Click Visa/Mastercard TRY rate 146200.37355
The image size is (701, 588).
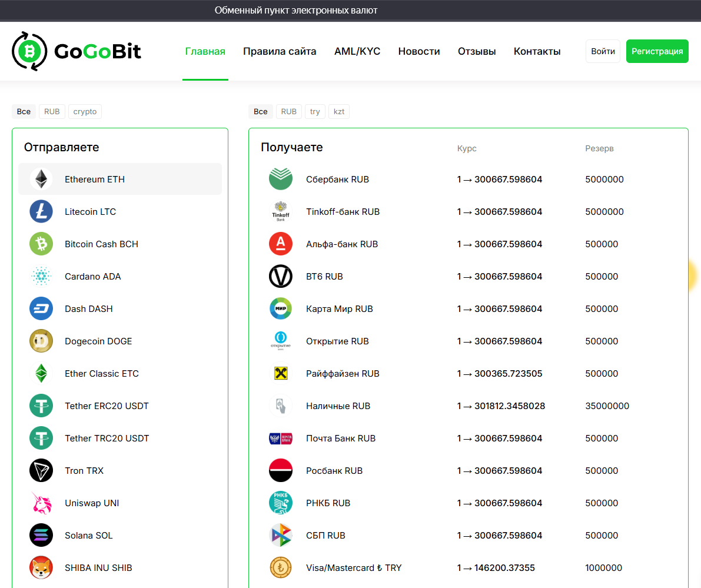[496, 568]
